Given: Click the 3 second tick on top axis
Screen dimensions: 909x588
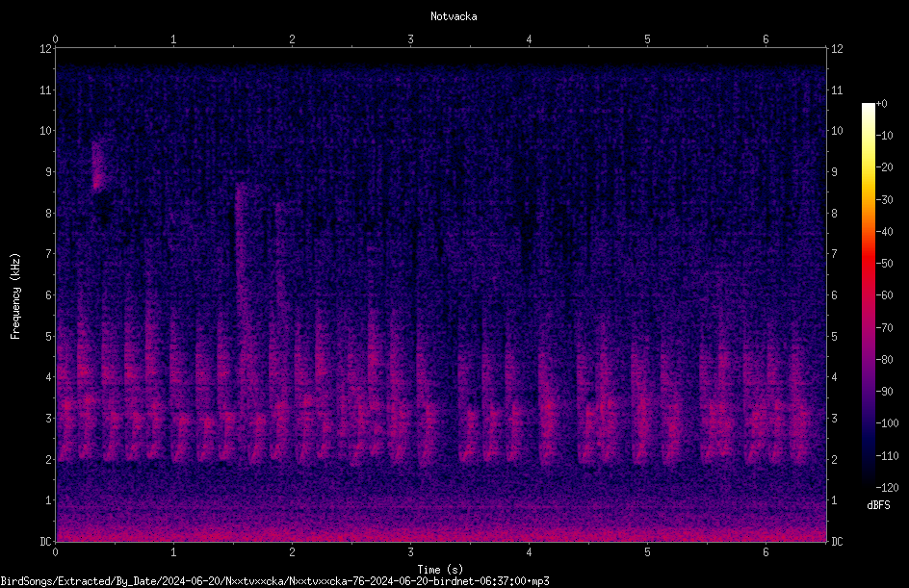Looking at the screenshot, I should pos(410,39).
